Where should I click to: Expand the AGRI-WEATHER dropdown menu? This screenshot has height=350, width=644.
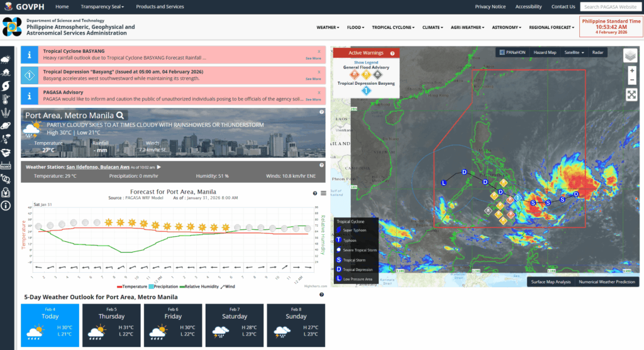tap(467, 28)
